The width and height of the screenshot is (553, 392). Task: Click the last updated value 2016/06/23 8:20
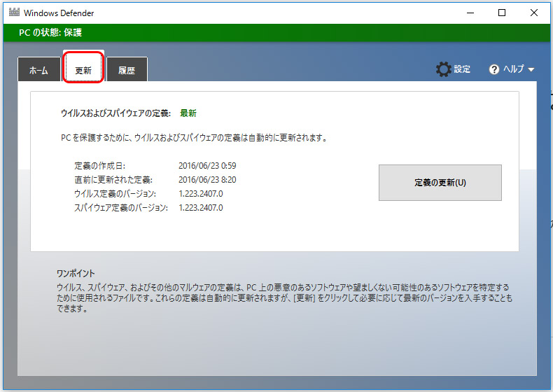pyautogui.click(x=207, y=180)
